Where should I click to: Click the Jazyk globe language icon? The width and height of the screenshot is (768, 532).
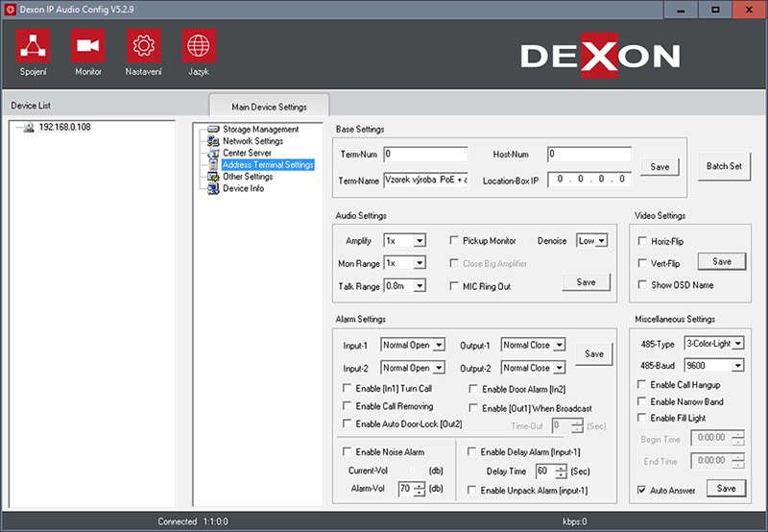(x=199, y=45)
